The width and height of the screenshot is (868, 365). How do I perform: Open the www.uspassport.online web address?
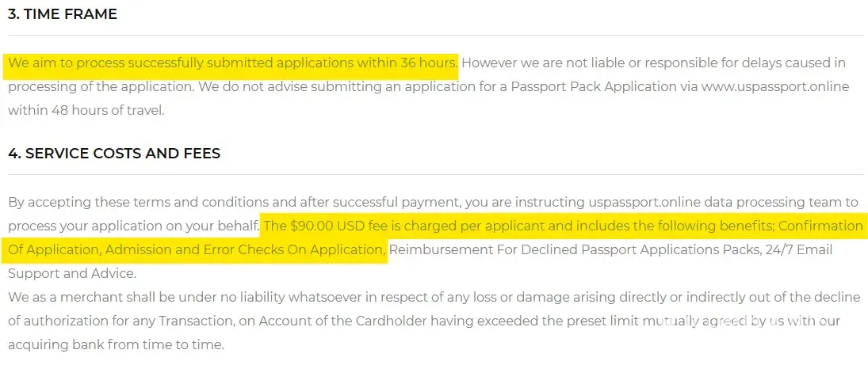click(774, 86)
